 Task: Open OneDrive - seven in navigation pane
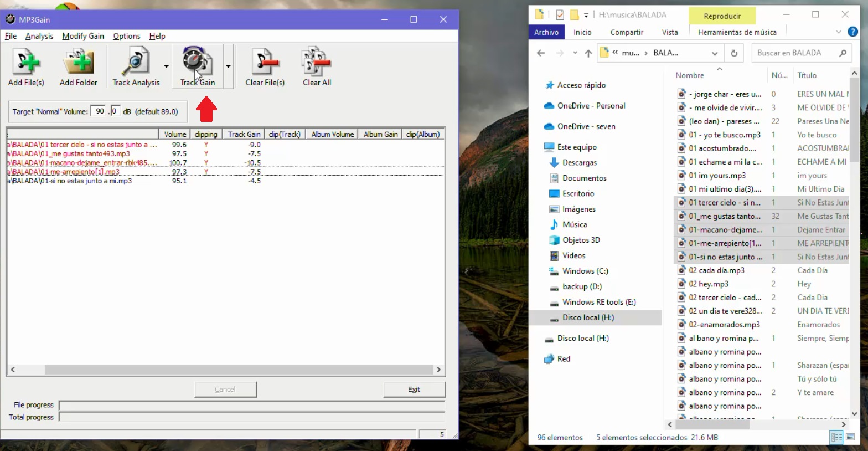point(586,126)
